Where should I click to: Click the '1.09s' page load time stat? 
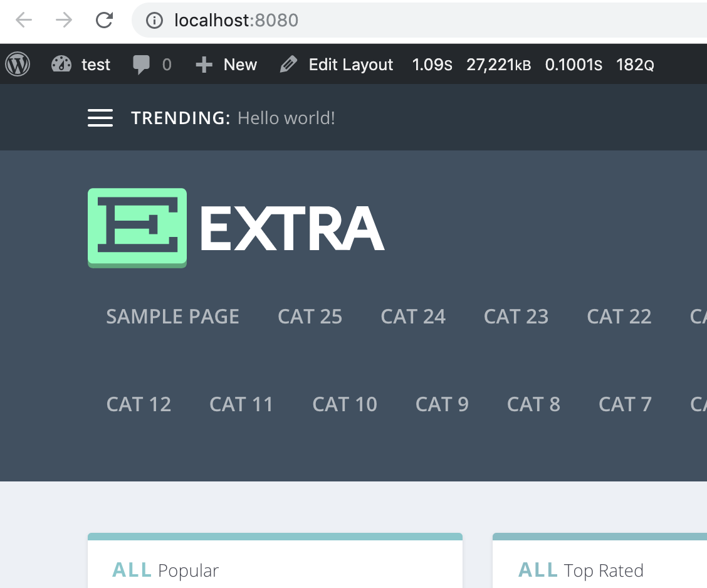432,65
